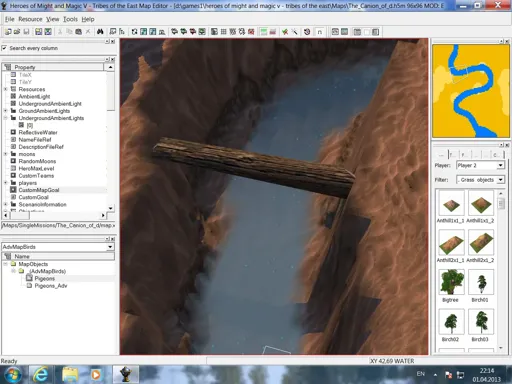Open Find with the binoculars icon

100,32
